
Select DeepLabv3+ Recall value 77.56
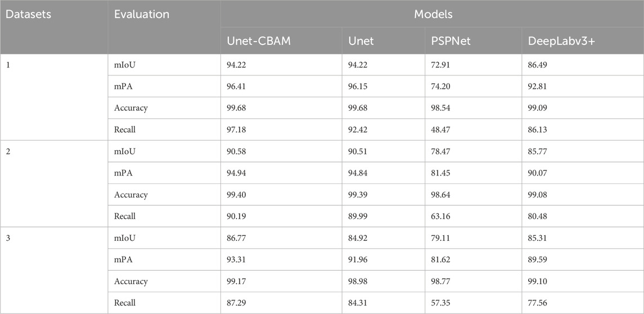(537, 303)
